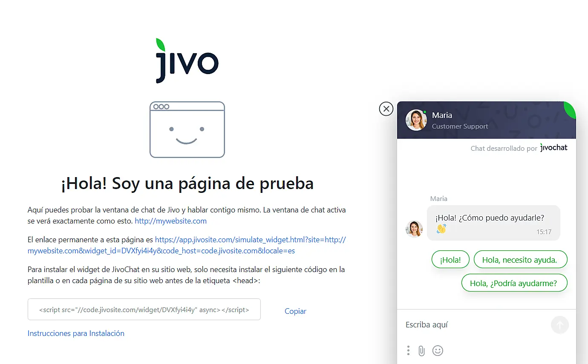Open the three-dot options menu in chat
The image size is (588, 364).
tap(408, 350)
